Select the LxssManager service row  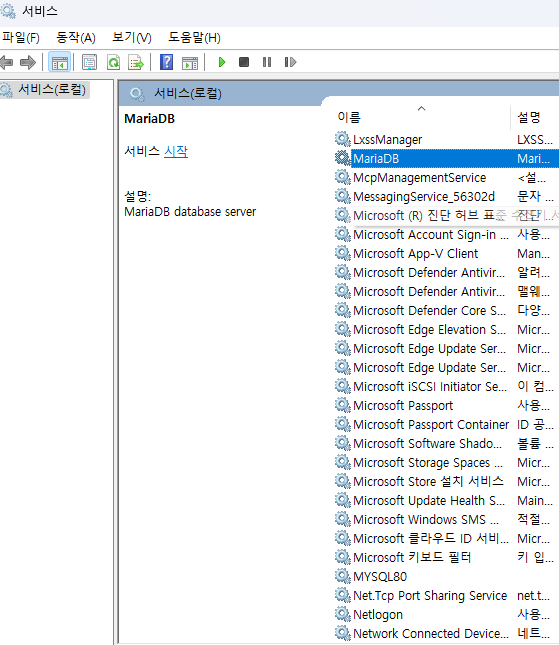[446, 139]
